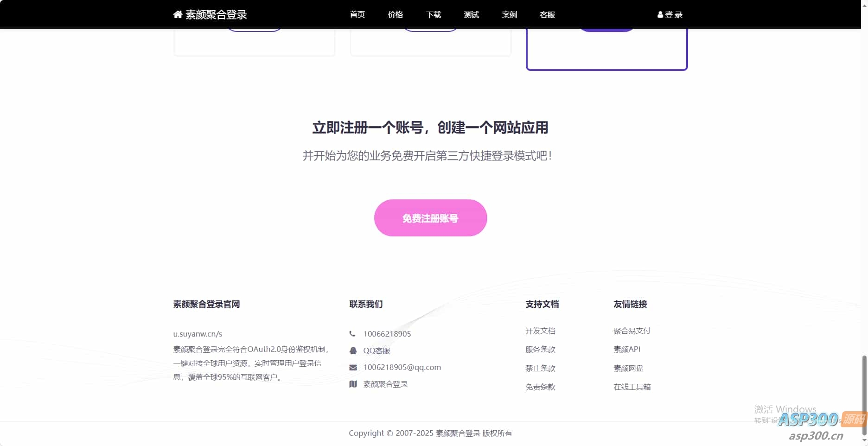868x446 pixels.
Task: Open the 开发文档 documentation link
Action: (541, 331)
